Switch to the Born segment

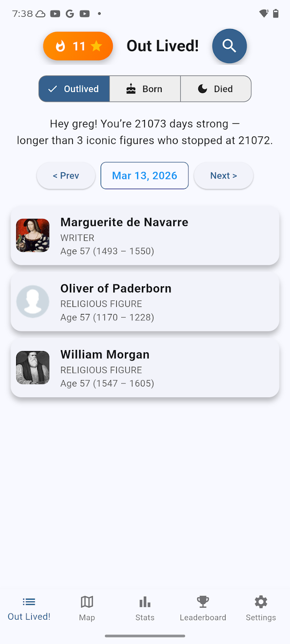[x=145, y=89]
